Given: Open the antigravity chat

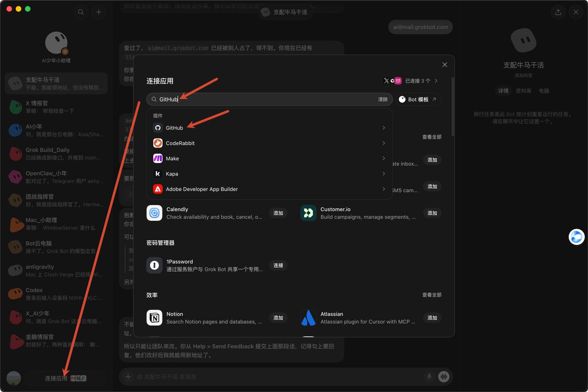Looking at the screenshot, I should [x=56, y=270].
